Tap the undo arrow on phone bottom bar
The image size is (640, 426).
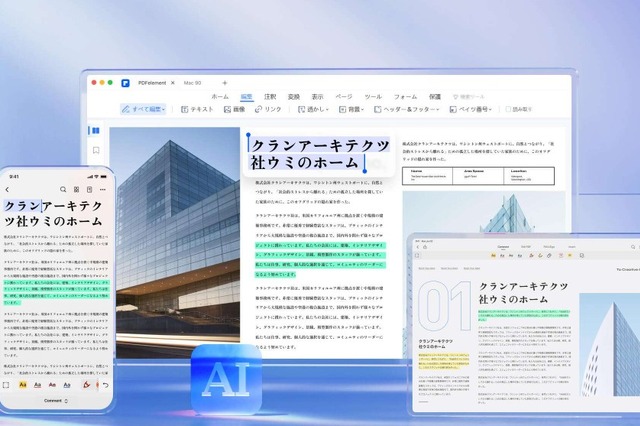[x=105, y=385]
